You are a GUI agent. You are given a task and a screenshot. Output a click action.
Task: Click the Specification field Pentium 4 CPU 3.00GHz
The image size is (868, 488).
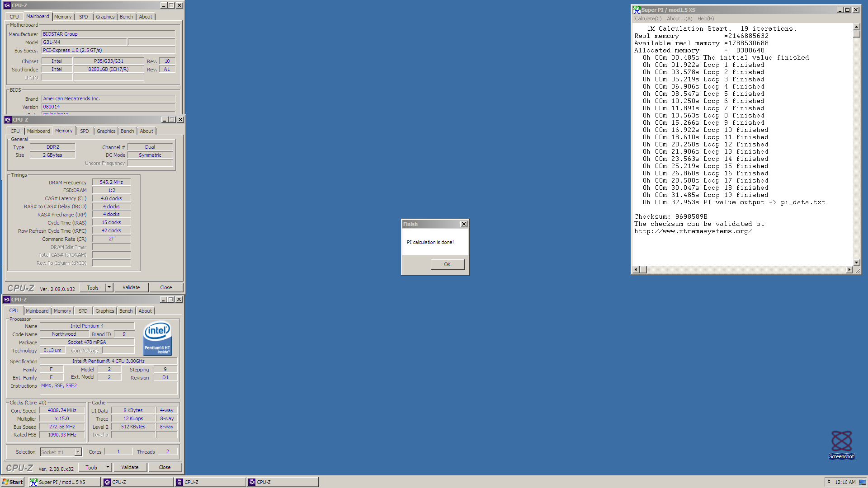(x=108, y=361)
